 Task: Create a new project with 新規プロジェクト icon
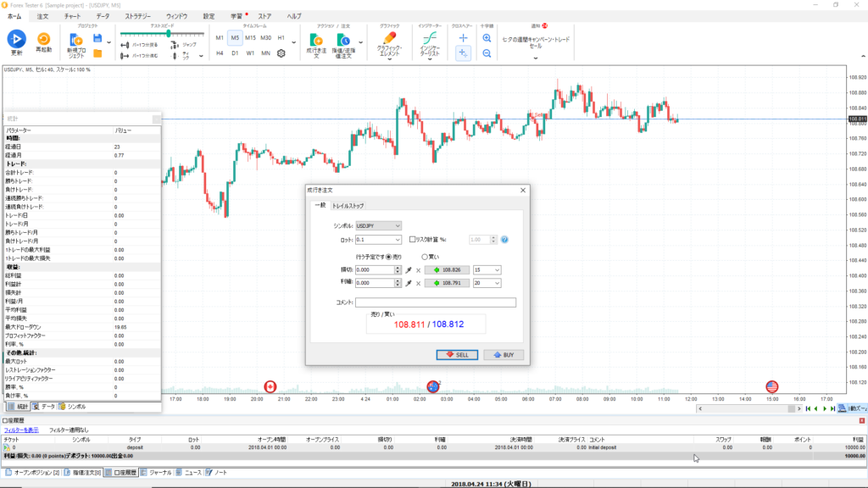pos(75,40)
